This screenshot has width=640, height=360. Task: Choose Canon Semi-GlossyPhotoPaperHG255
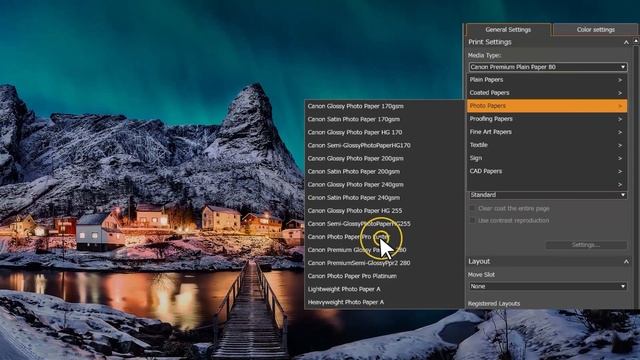click(x=384, y=224)
